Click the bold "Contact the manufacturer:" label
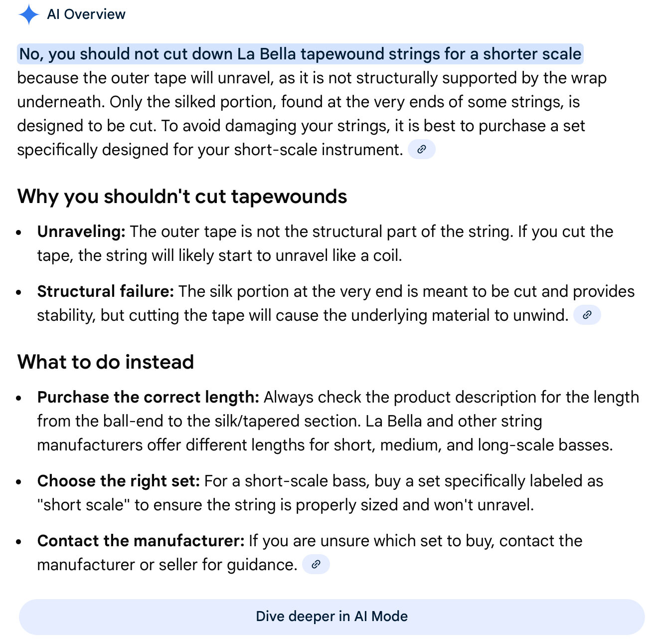The height and width of the screenshot is (644, 659). pyautogui.click(x=141, y=541)
